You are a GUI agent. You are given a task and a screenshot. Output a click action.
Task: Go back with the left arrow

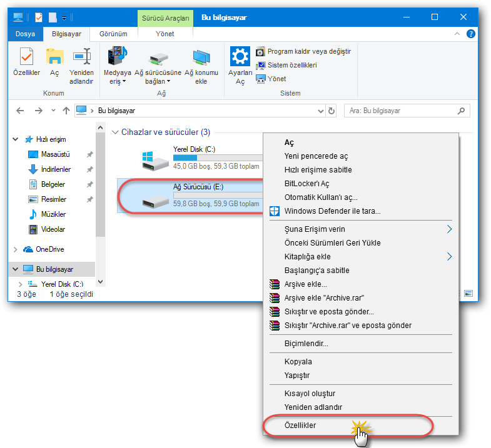point(20,111)
